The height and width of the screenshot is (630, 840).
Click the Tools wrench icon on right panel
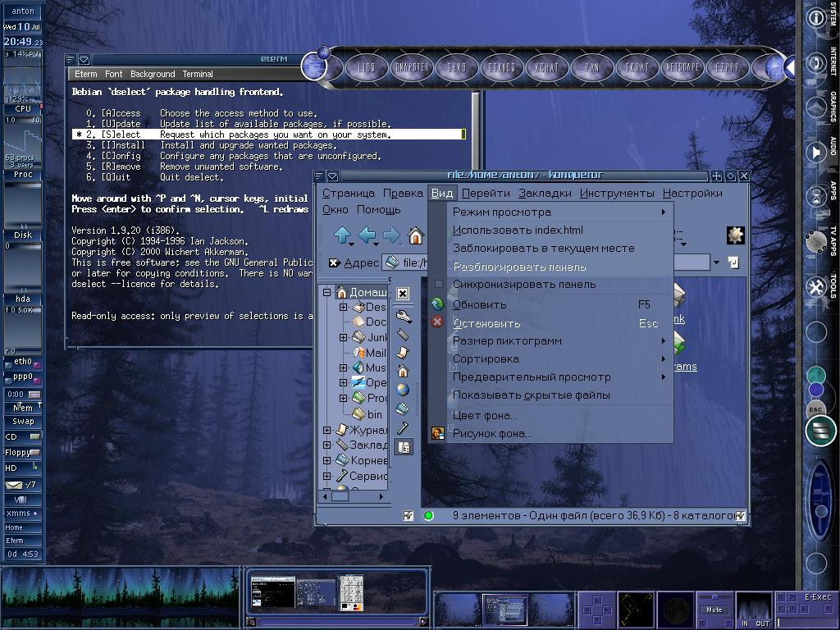pos(815,286)
